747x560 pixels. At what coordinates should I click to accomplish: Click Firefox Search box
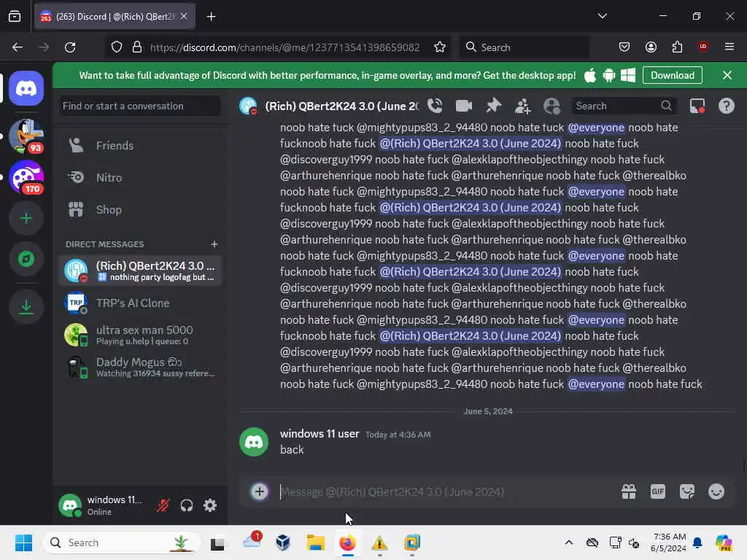click(x=524, y=47)
